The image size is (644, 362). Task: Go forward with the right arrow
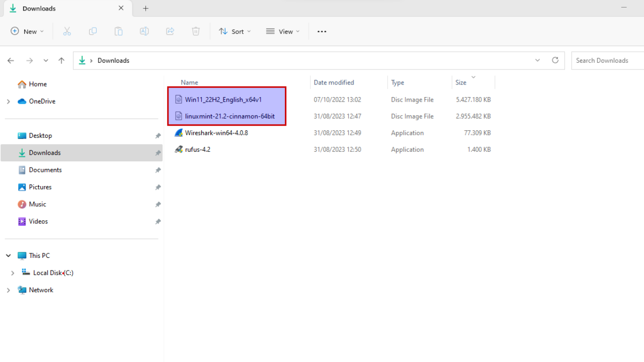pos(29,60)
